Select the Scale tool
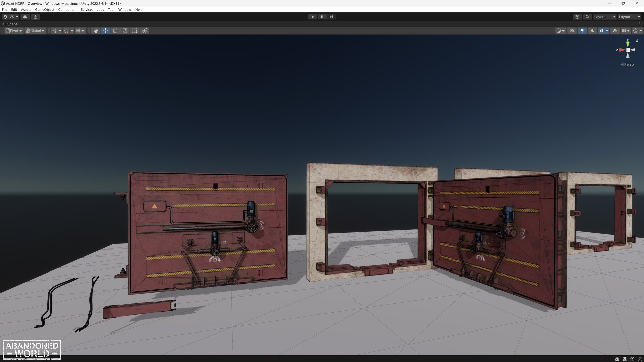Screen dimensions: 644x362 125,31
